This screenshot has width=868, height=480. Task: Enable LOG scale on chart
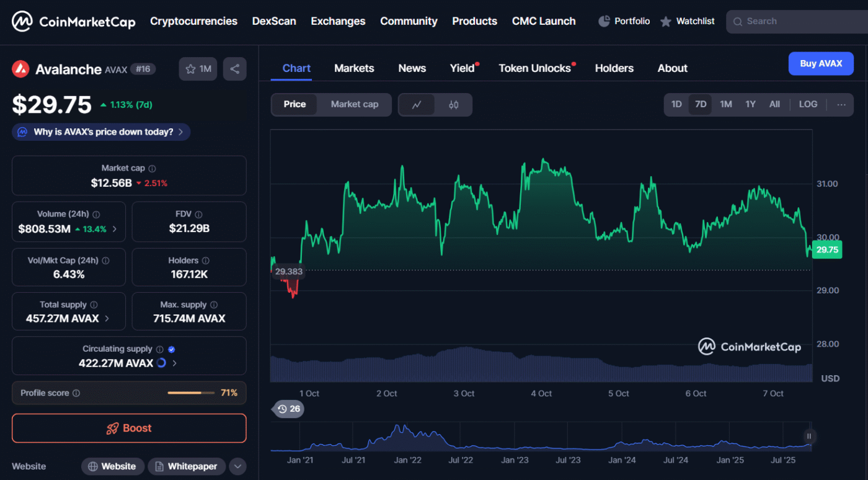pos(808,104)
